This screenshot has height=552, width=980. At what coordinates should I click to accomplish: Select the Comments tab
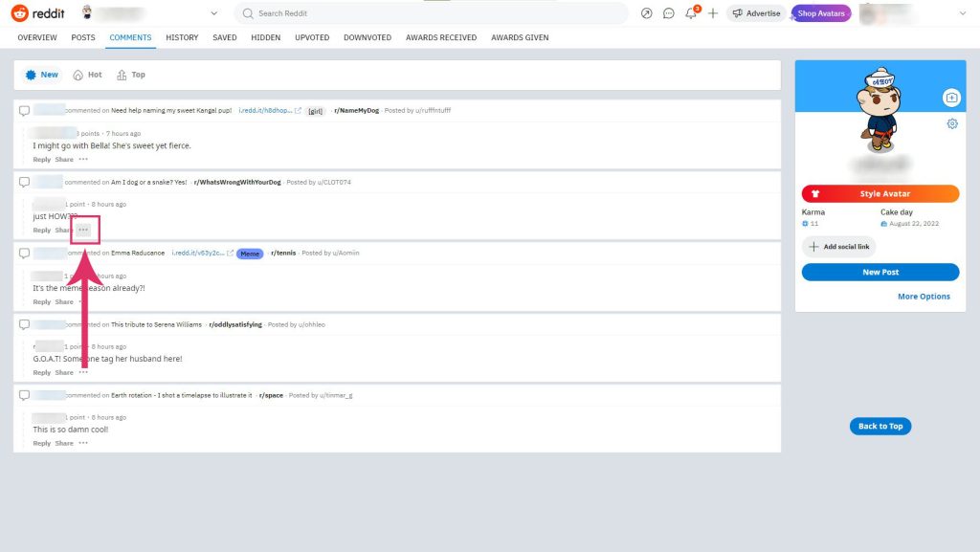(130, 37)
